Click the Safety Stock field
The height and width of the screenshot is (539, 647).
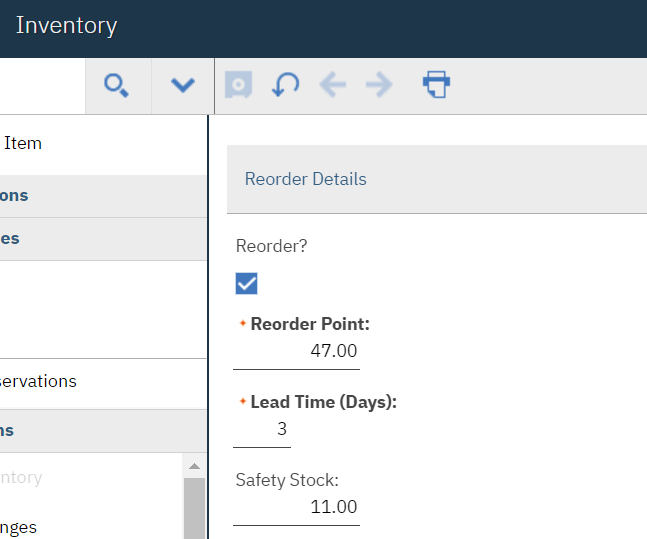[x=296, y=507]
